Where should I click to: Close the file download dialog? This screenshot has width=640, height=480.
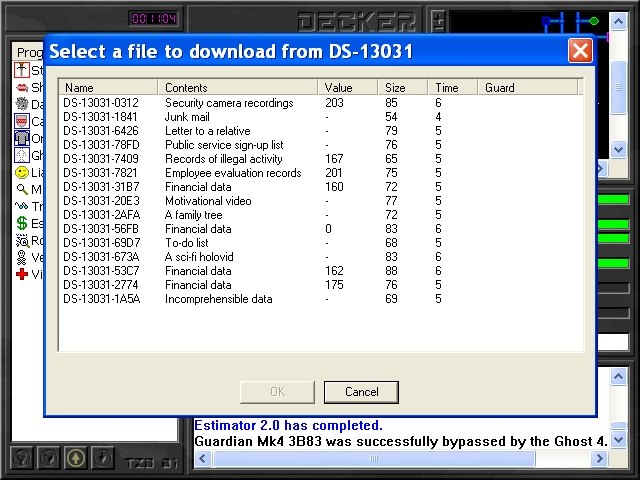click(579, 51)
